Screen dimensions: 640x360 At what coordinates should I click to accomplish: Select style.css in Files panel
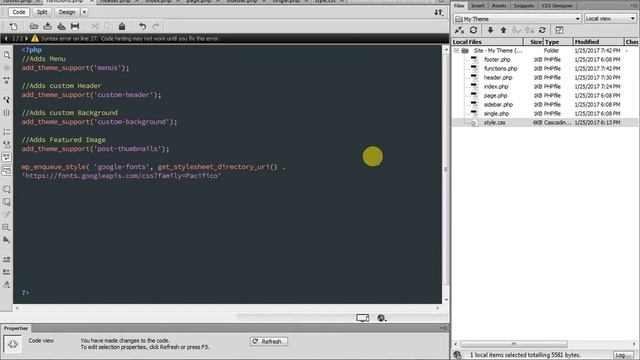[494, 122]
